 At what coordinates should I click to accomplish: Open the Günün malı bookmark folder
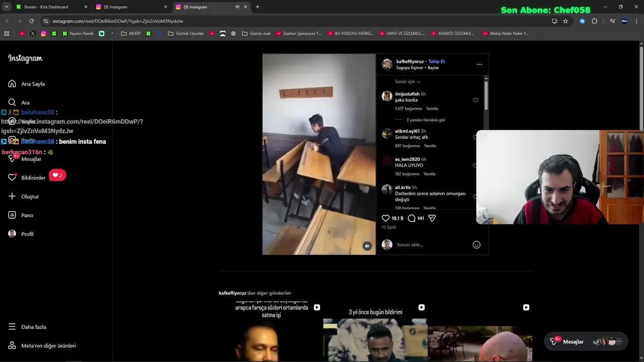[x=256, y=34]
